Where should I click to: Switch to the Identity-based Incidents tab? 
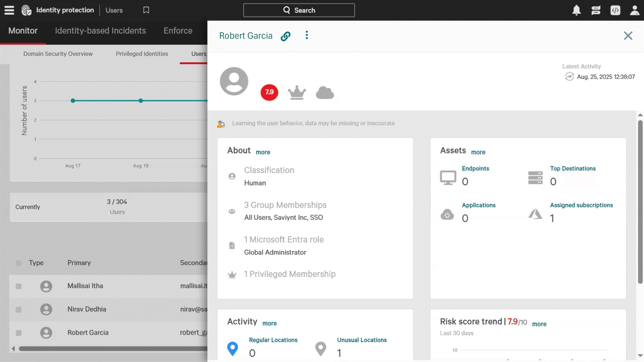pos(100,31)
